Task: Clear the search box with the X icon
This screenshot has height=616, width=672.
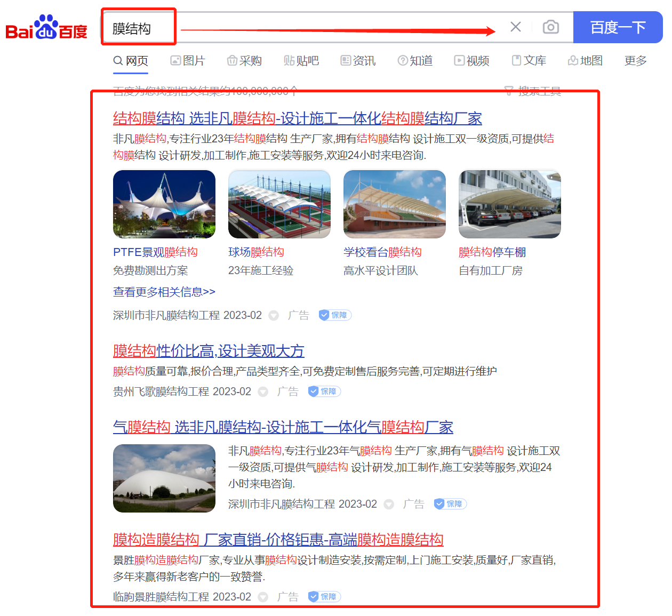Action: (515, 27)
